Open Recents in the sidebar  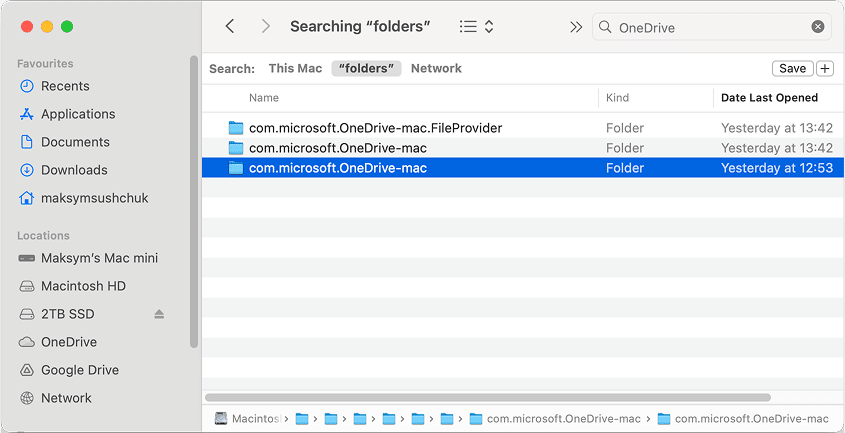[x=65, y=86]
